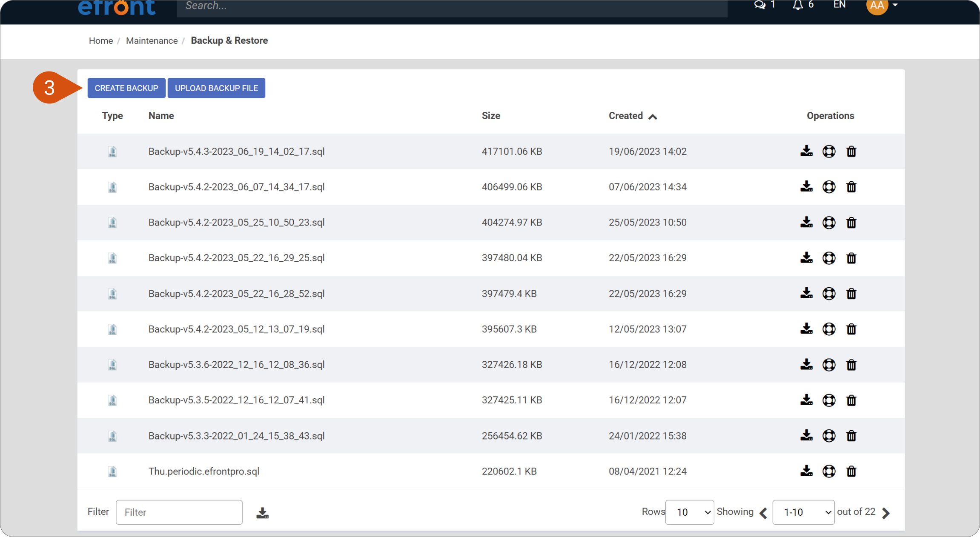Restore Backup-v5.3.3-2022_01_24_15_38_43.sql
This screenshot has width=980, height=537.
829,436
